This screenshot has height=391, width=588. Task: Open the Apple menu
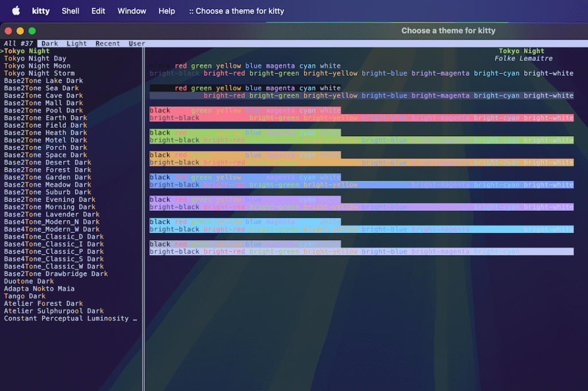pos(16,11)
